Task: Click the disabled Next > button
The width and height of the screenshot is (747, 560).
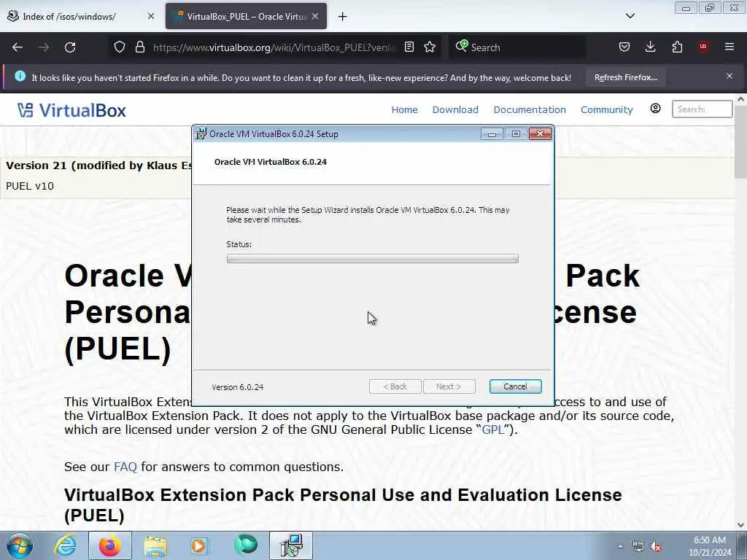Action: pyautogui.click(x=449, y=386)
